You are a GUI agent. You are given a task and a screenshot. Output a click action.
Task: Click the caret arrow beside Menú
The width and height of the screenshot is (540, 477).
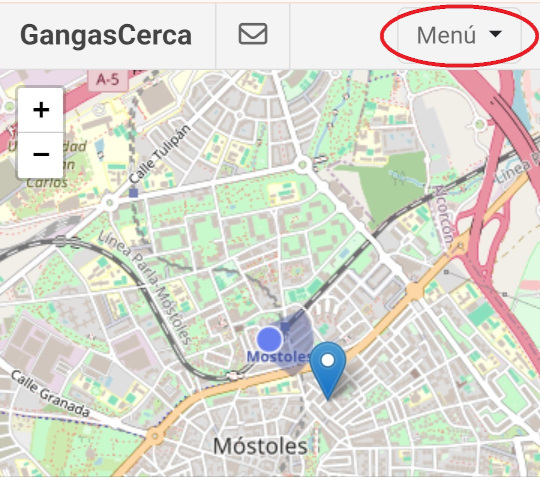coord(495,34)
